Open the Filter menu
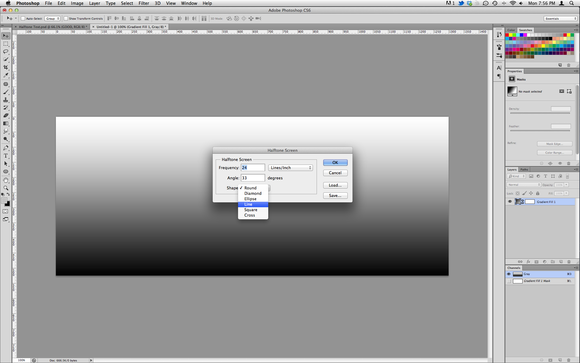 click(x=144, y=3)
